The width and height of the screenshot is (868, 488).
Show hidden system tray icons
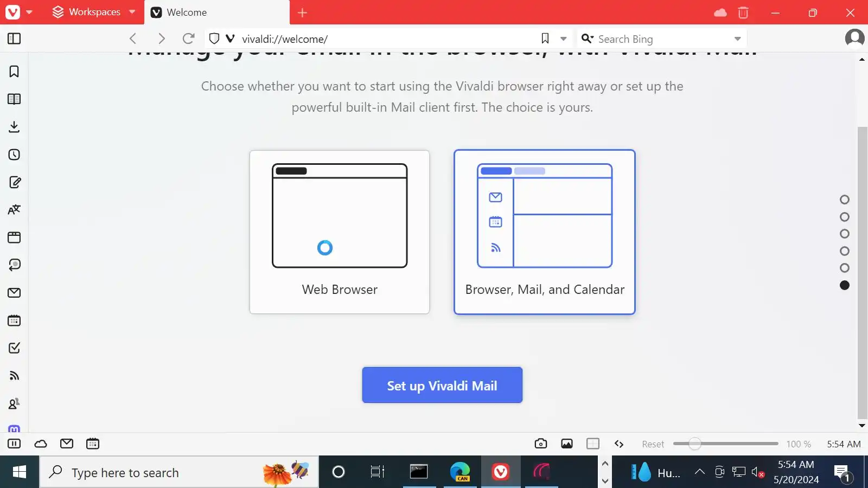click(x=700, y=472)
